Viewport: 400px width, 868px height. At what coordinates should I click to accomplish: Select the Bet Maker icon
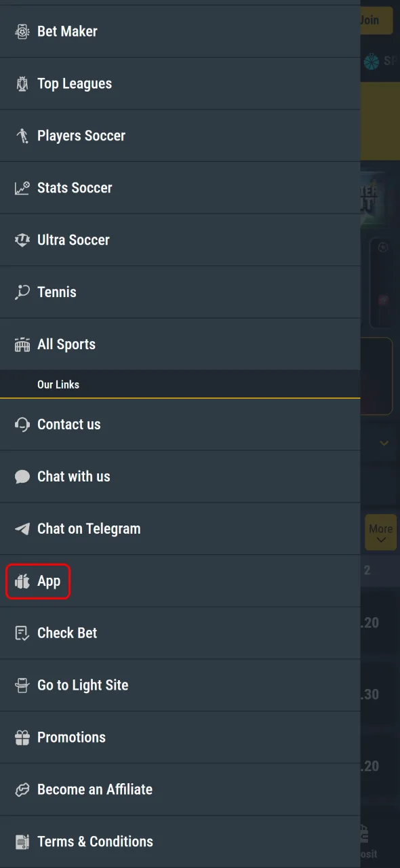point(22,31)
